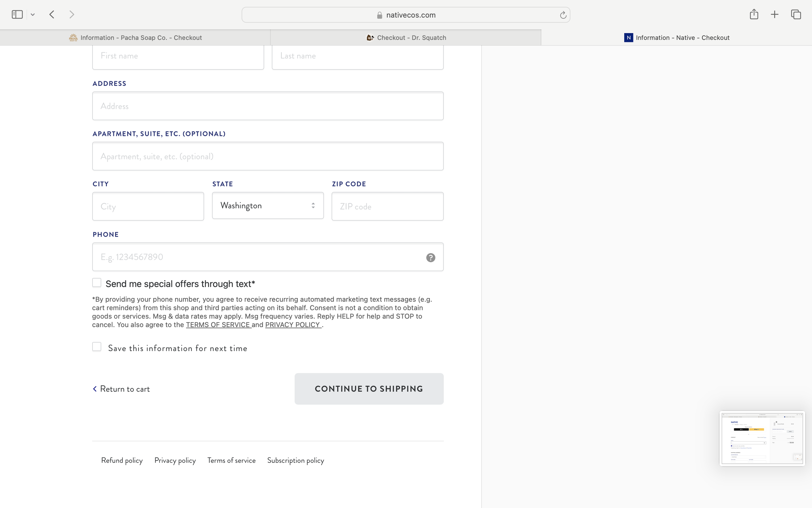812x508 pixels.
Task: Navigate back with the left arrow
Action: click(52, 14)
